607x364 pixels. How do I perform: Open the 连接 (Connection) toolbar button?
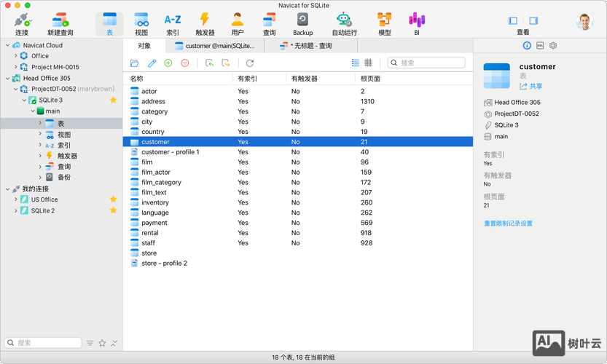coord(22,24)
